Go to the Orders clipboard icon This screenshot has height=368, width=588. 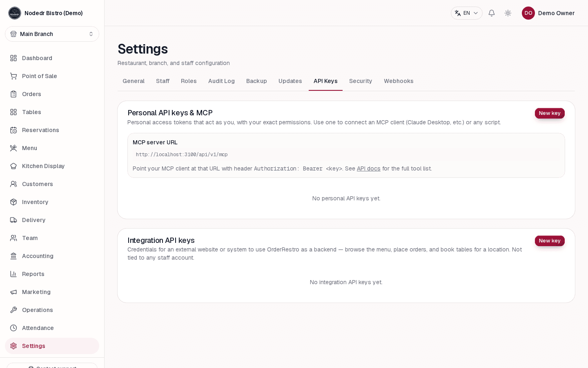[x=13, y=94]
